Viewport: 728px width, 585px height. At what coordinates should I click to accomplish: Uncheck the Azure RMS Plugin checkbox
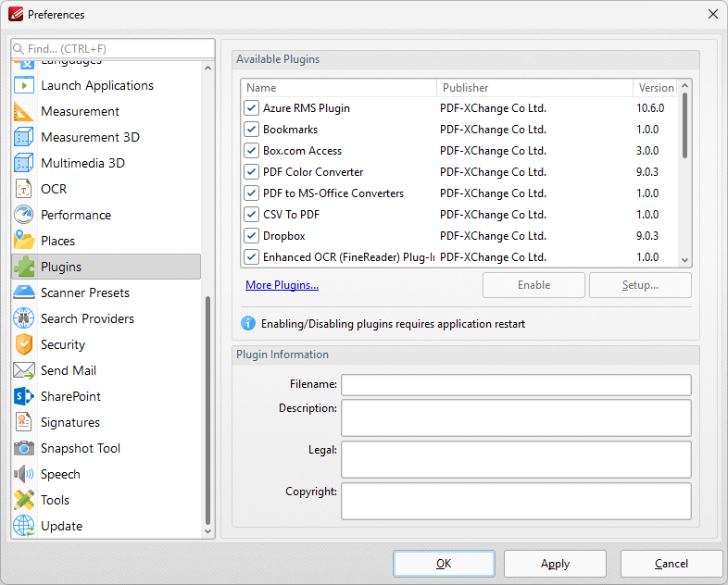pos(251,108)
